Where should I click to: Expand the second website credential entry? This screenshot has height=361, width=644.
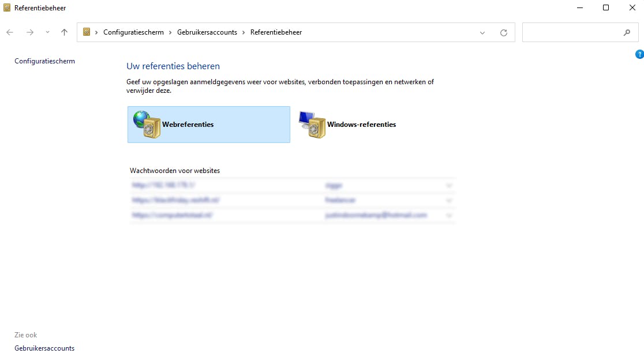[x=449, y=200]
